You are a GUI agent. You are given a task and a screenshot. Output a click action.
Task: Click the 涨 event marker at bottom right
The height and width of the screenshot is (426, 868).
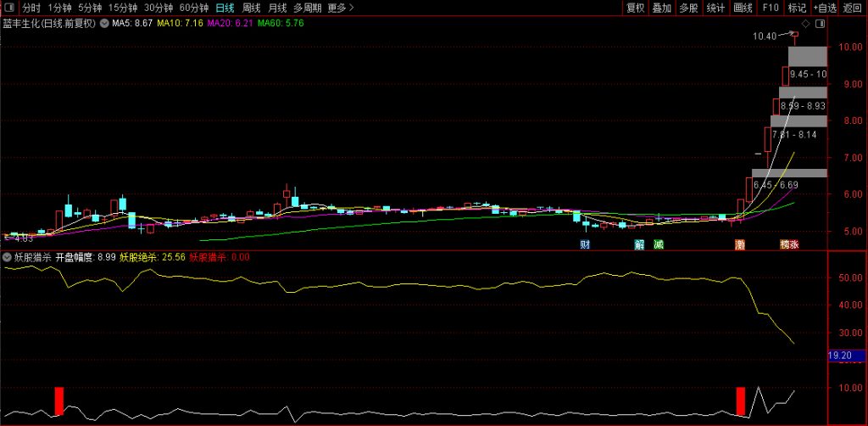[794, 244]
